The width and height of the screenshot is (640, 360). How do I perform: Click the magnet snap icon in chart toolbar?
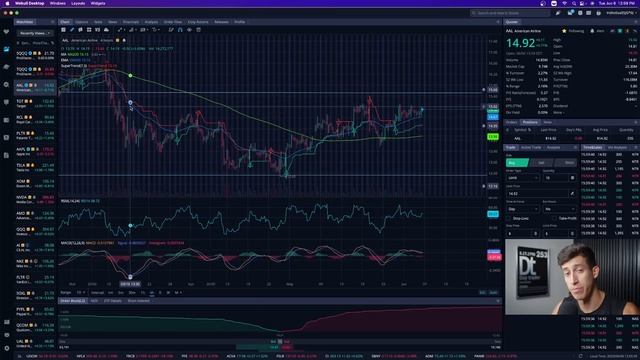[x=180, y=30]
